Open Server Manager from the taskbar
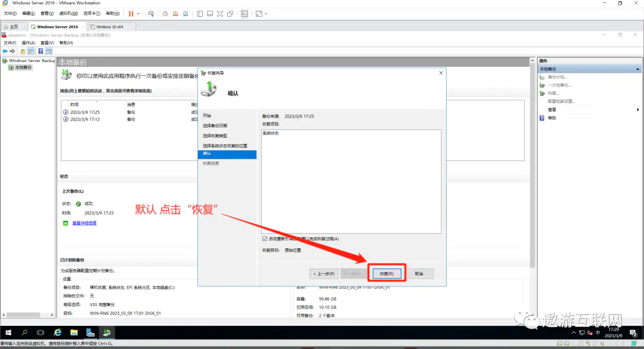Viewport: 644px width, 349px height. click(x=91, y=332)
